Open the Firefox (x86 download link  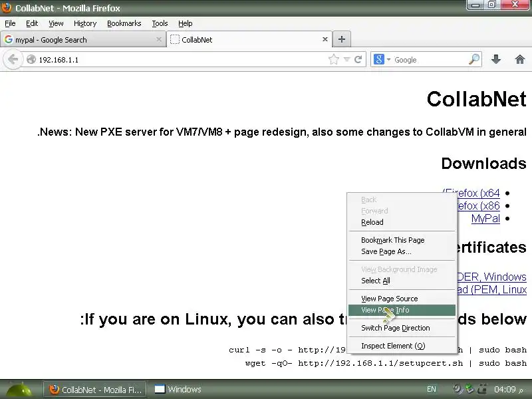[x=478, y=205]
